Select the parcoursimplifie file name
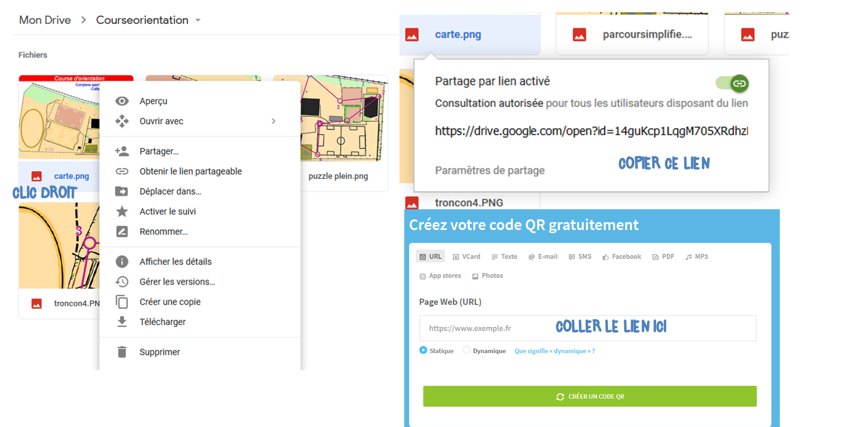868x427 pixels. (648, 35)
